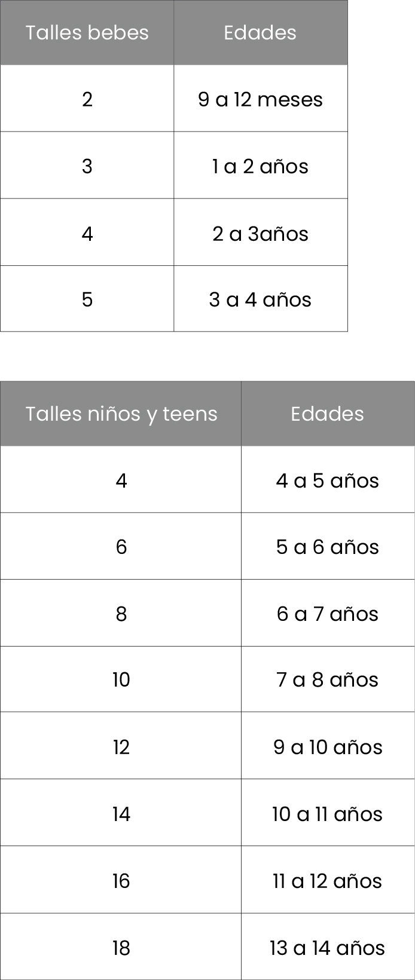The image size is (415, 980).
Task: Select the '4 a 5 años' cell
Action: click(328, 480)
